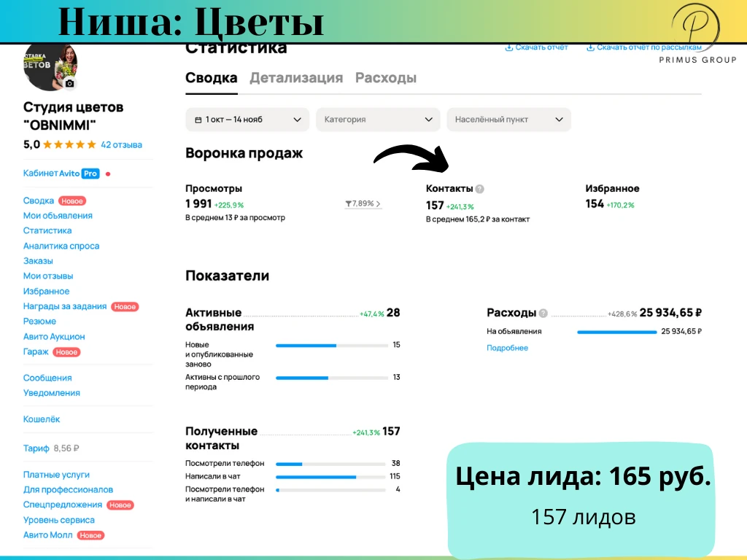The height and width of the screenshot is (560, 747).
Task: Open Сообщения
Action: (x=47, y=378)
